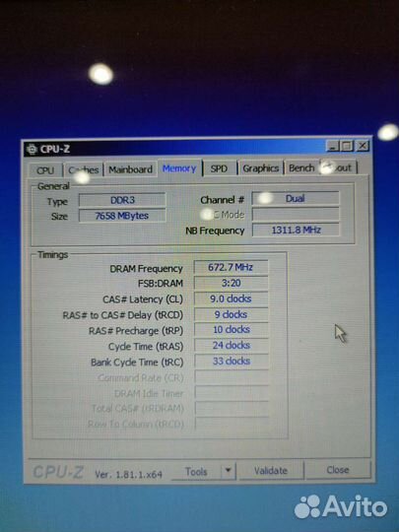Minimize the CPU-Z window

(x=333, y=146)
